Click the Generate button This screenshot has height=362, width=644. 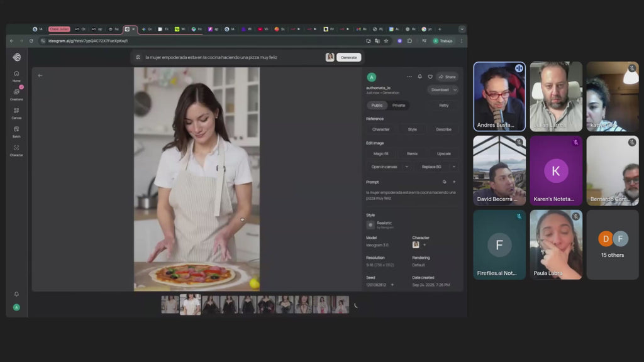tap(348, 57)
